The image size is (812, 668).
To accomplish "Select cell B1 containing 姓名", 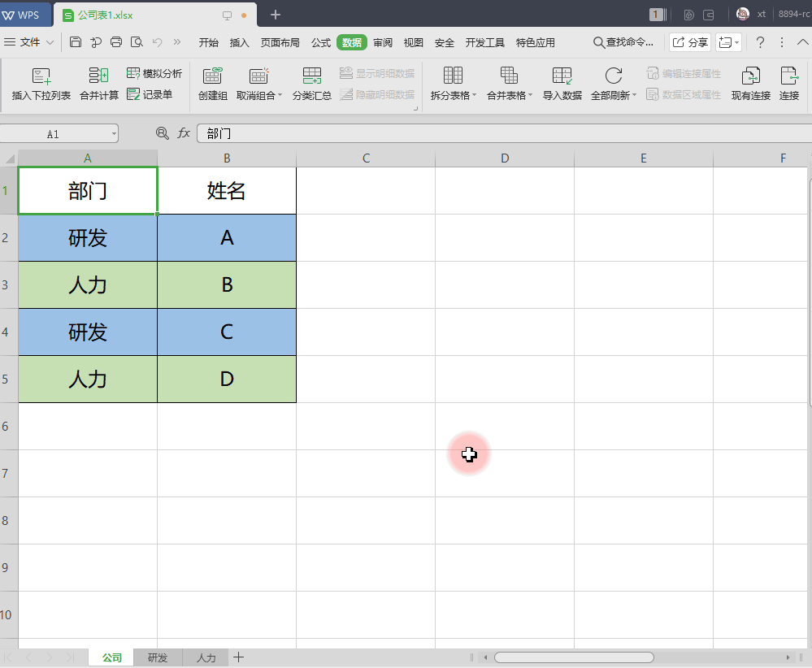I will (227, 190).
